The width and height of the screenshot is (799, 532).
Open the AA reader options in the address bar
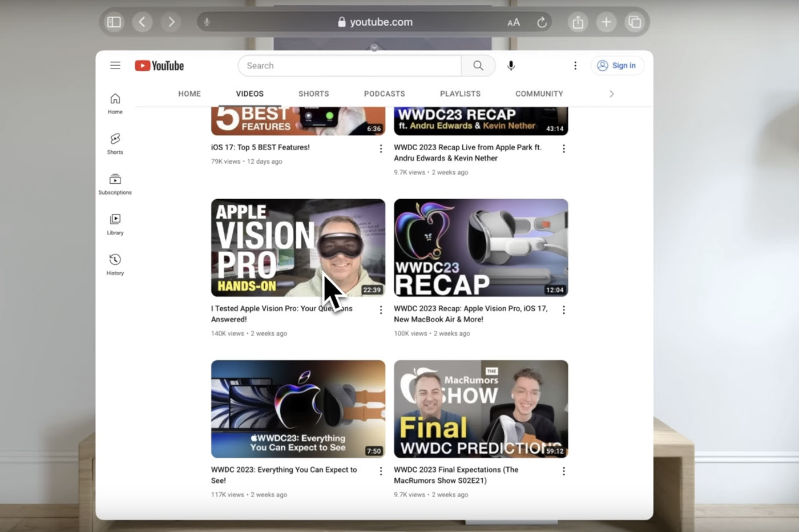click(514, 22)
